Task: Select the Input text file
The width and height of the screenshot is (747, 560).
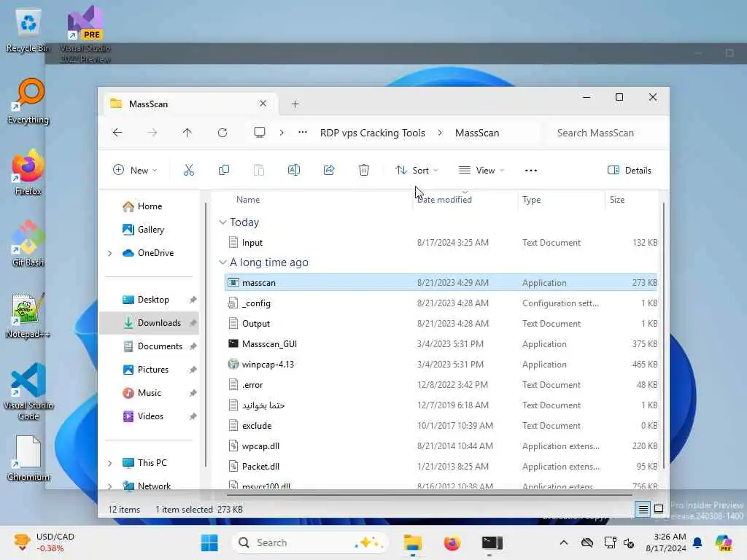Action: 441,242
